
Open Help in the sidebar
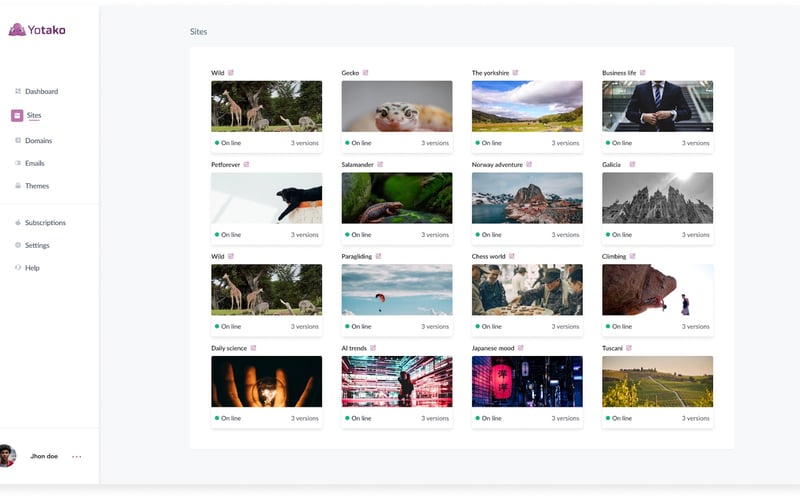pos(32,267)
